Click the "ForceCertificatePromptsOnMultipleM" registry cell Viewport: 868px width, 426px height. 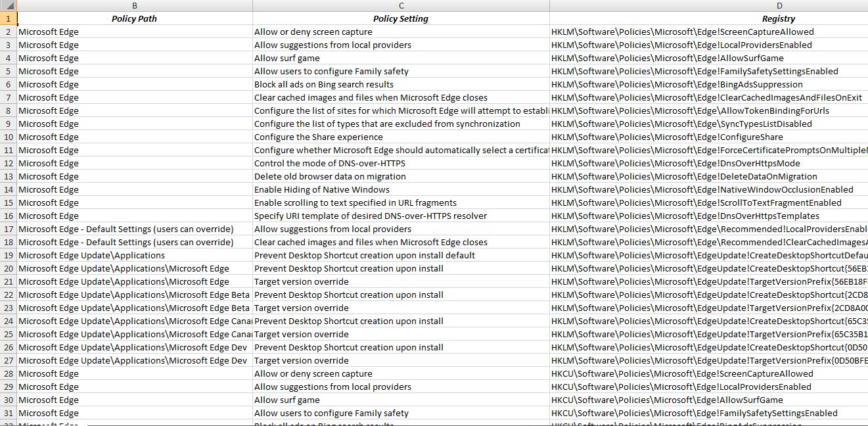point(709,150)
